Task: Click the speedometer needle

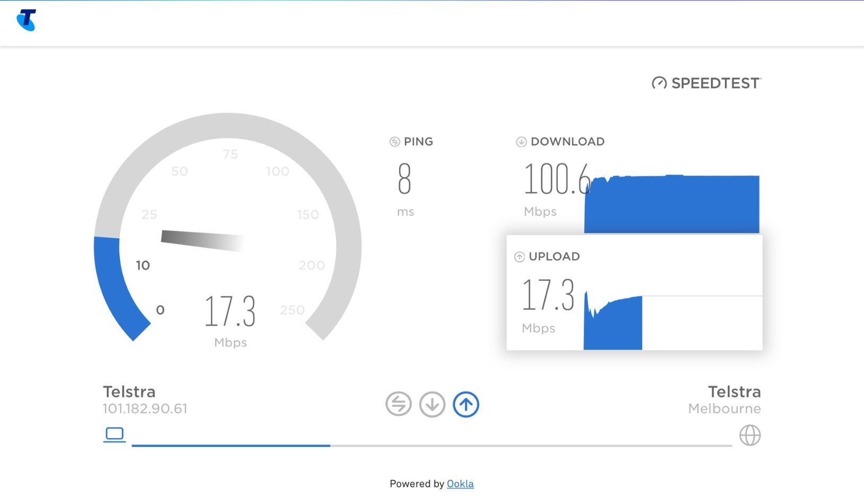Action: click(202, 240)
